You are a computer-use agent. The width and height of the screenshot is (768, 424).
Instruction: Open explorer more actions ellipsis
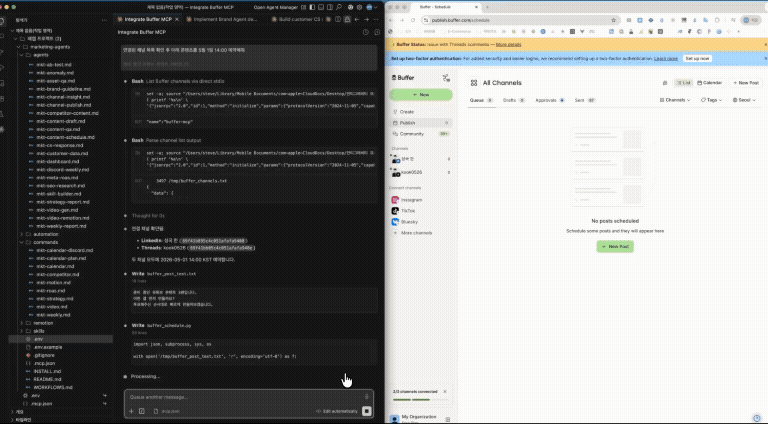104,20
